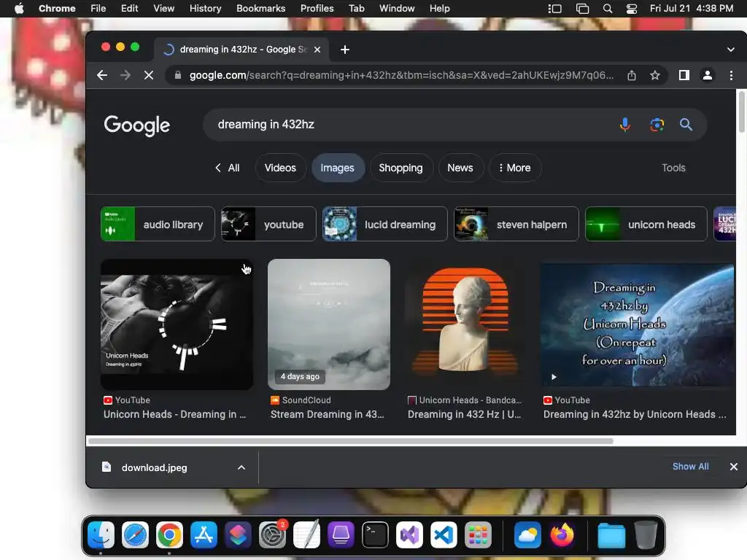Click the share page icon in address bar
The image size is (747, 560).
(632, 75)
